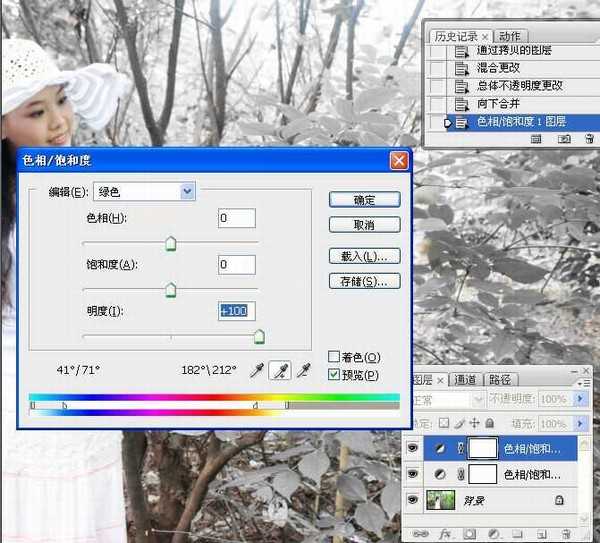Click the add layer mask icon
The height and width of the screenshot is (543, 600).
[468, 534]
